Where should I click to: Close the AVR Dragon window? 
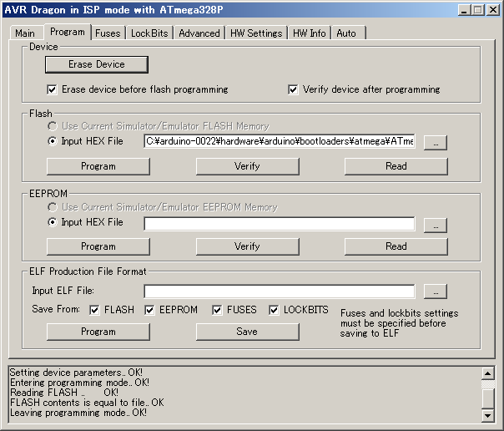(x=492, y=10)
